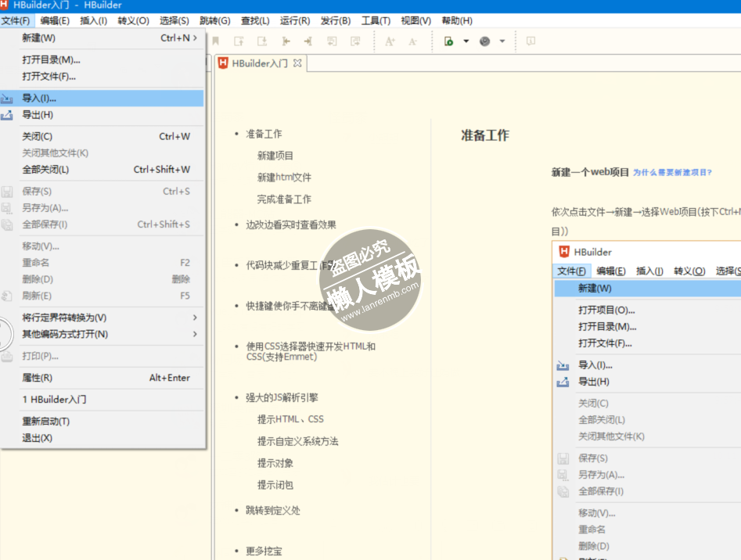The height and width of the screenshot is (560, 741).
Task: Go to 完成准备工作 in the outline
Action: click(284, 199)
